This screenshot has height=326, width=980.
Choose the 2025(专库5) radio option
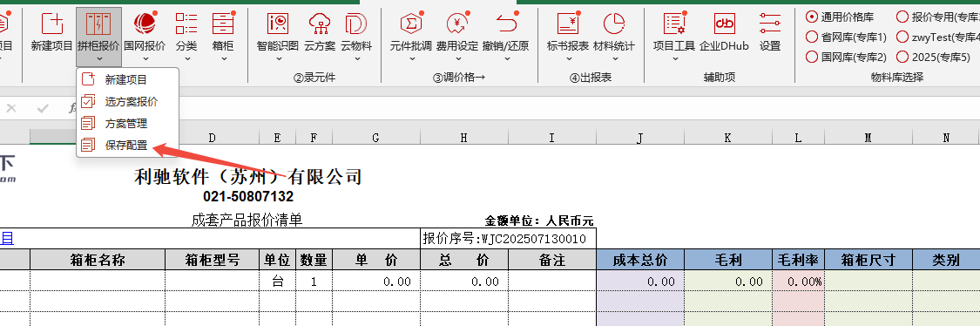pos(902,57)
